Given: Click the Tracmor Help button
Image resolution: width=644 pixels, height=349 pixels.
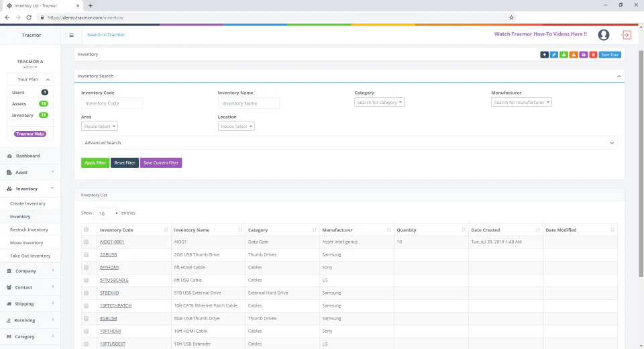Looking at the screenshot, I should 30,134.
